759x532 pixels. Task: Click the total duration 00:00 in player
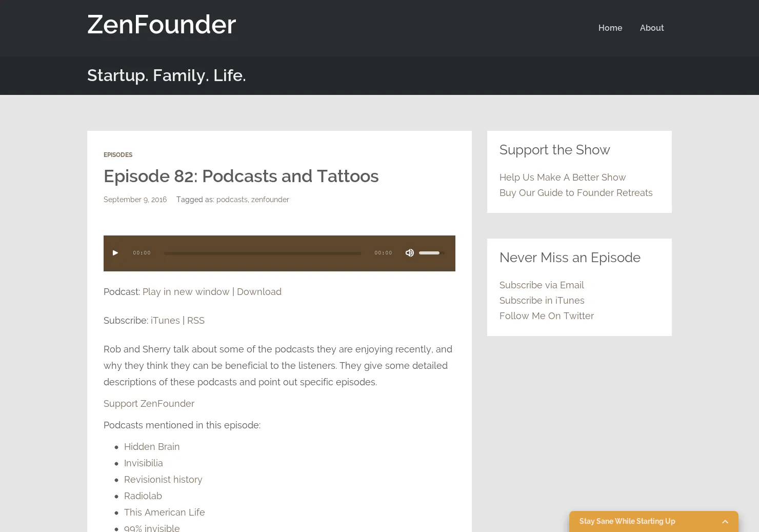pyautogui.click(x=383, y=253)
